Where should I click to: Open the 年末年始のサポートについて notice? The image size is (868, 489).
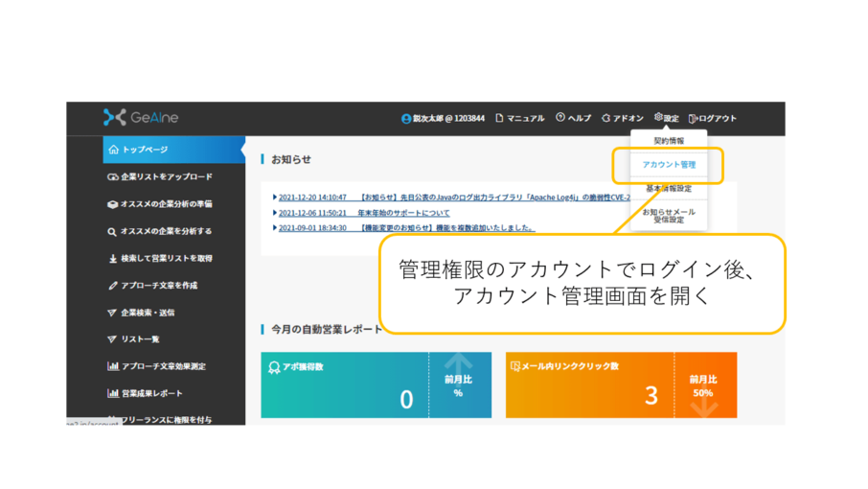click(402, 213)
